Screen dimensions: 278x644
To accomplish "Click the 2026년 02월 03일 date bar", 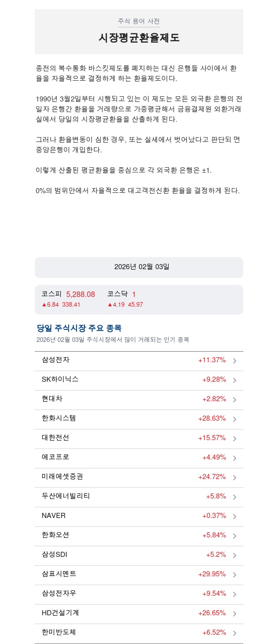I will click(139, 267).
